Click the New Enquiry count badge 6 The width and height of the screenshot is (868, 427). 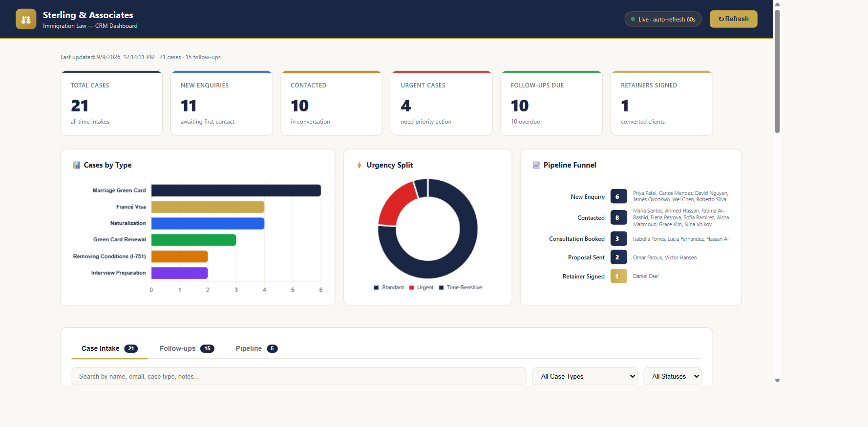coord(618,197)
